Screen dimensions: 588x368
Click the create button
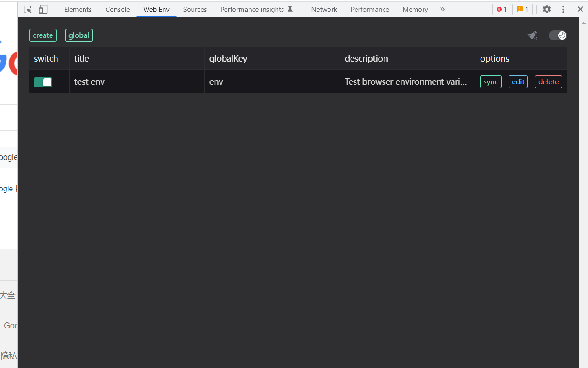(43, 35)
